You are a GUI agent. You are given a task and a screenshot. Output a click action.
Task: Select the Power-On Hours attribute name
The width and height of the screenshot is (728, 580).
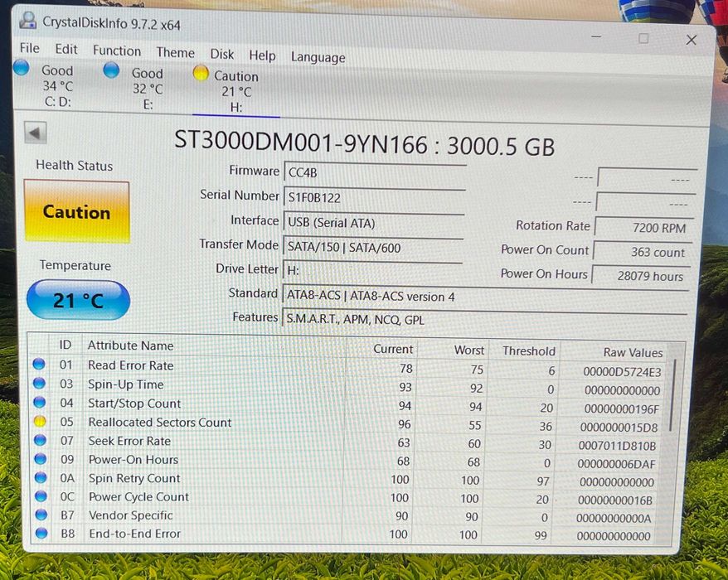tap(133, 460)
